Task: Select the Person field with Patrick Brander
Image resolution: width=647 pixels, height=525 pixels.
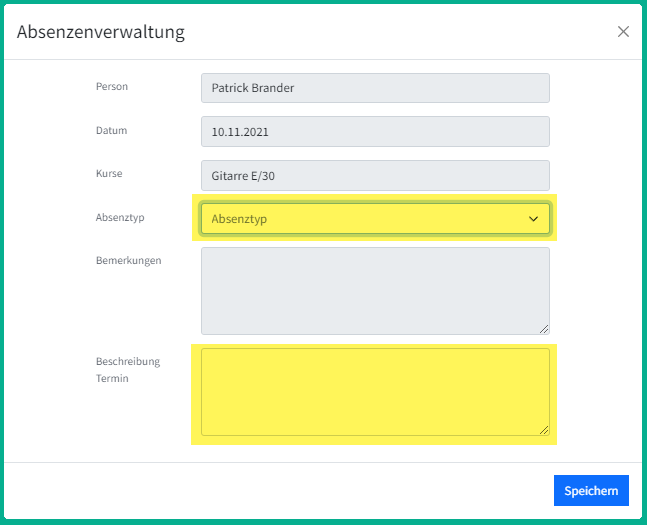Action: tap(375, 88)
